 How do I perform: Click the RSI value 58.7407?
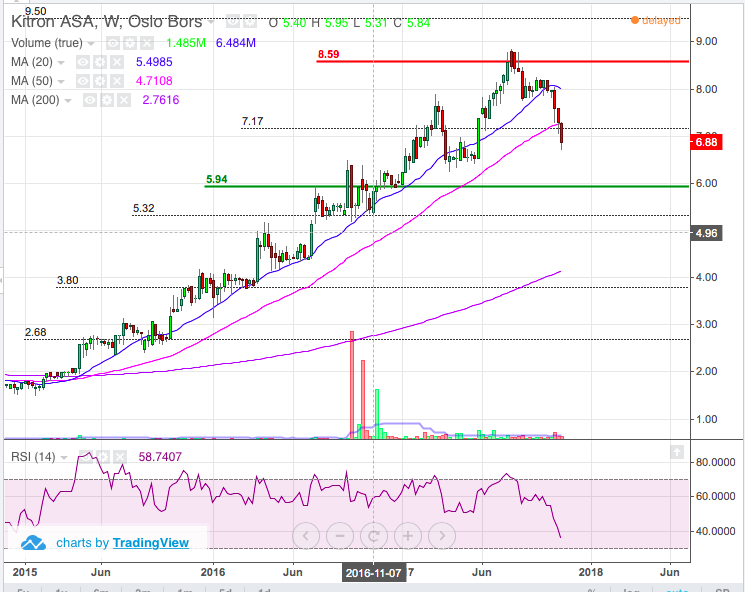tap(160, 457)
